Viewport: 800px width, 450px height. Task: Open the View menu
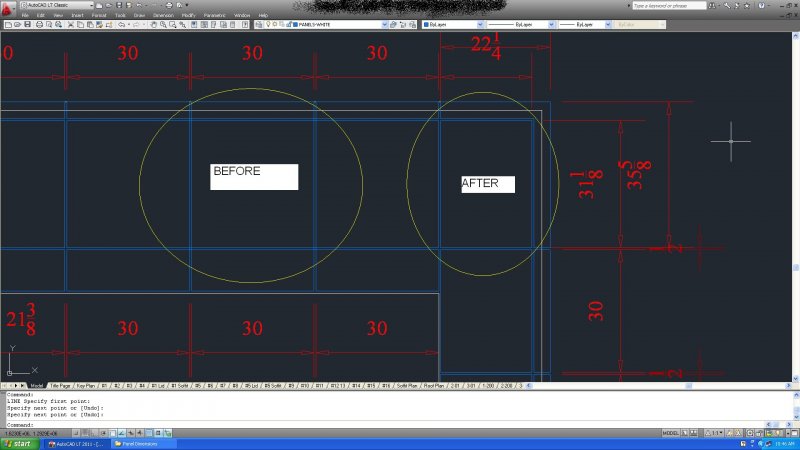58,15
